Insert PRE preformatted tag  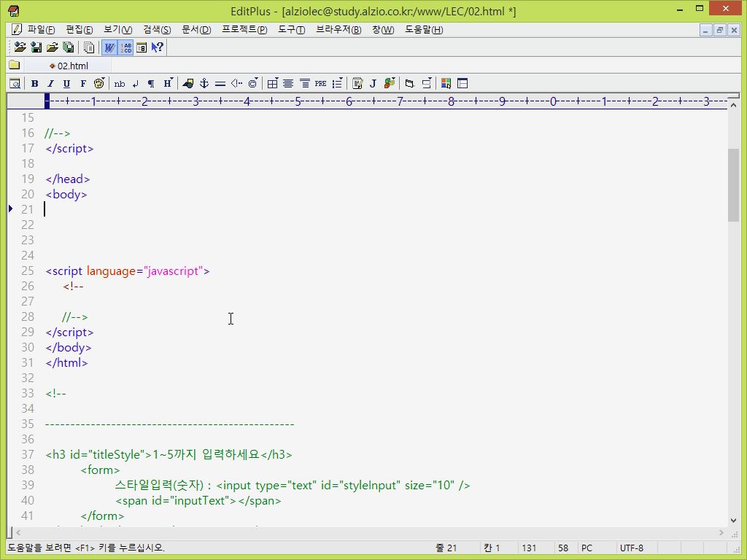(321, 83)
